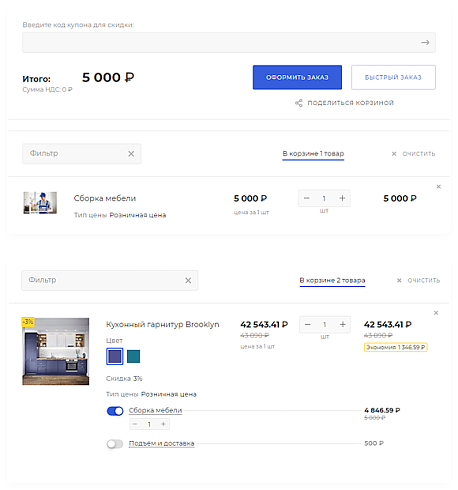
Task: Clear the second filter field with X
Action: 188,280
